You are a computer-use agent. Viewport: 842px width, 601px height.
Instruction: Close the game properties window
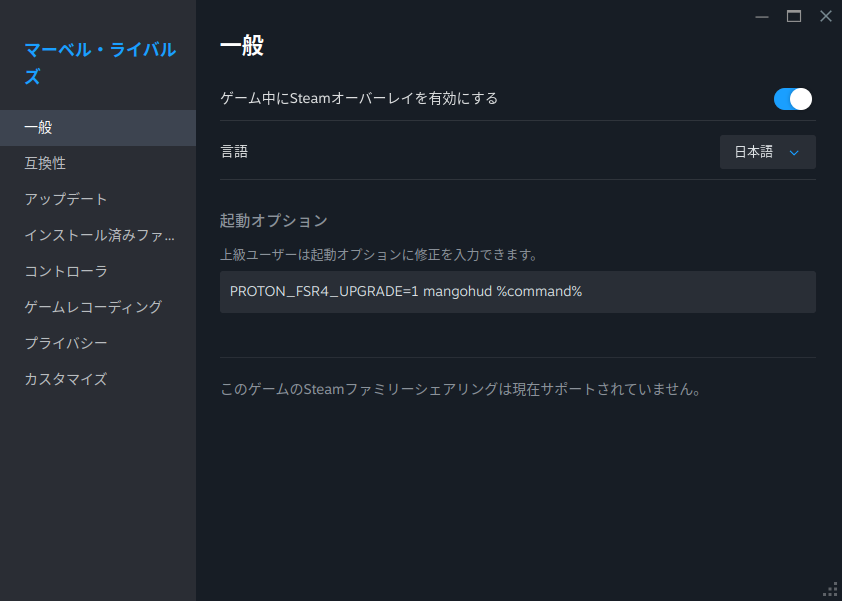[826, 16]
